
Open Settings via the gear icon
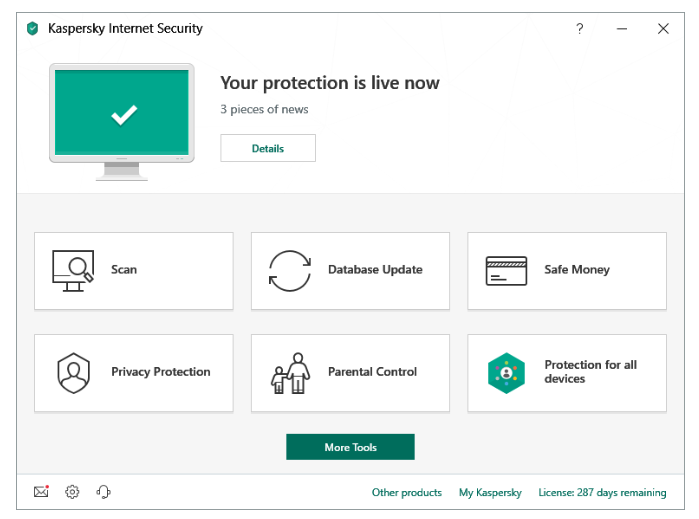(72, 492)
